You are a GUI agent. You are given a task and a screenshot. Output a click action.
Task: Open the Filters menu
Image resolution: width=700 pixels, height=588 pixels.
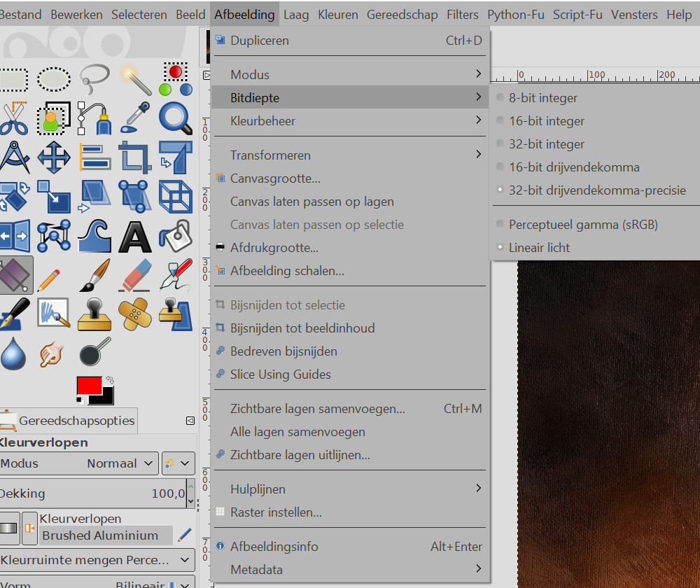tap(463, 14)
